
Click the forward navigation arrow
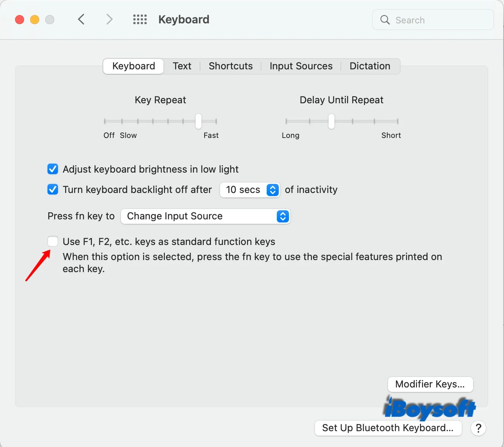109,19
